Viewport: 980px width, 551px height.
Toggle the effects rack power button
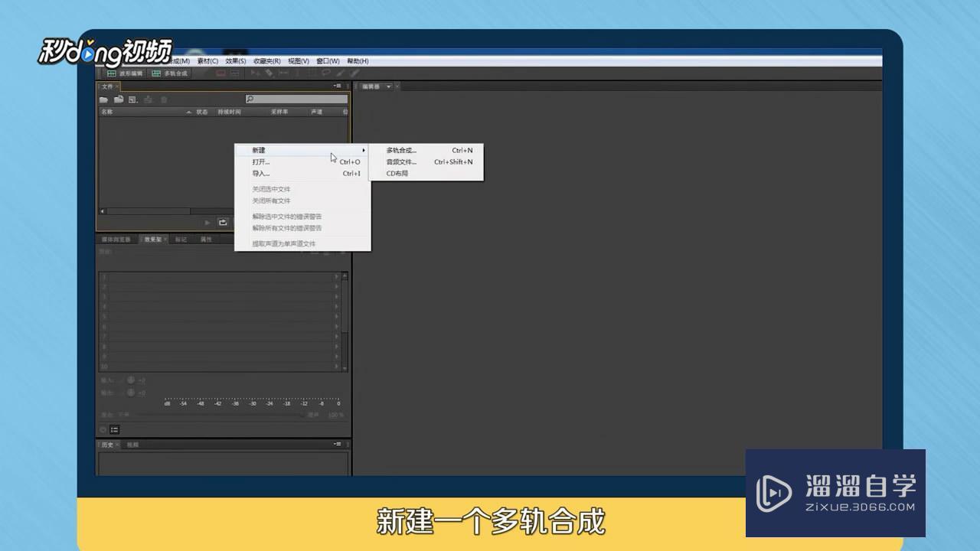point(103,429)
